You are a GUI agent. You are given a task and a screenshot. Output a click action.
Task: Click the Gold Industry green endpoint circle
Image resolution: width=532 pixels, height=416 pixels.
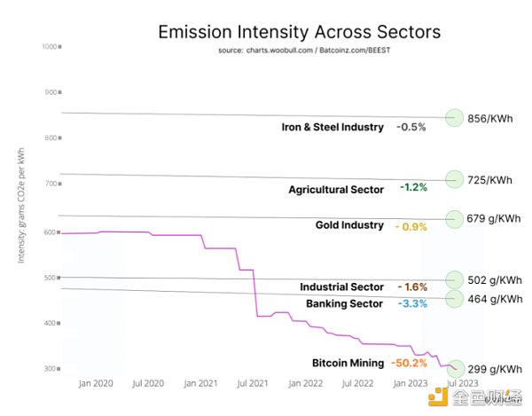pyautogui.click(x=454, y=218)
